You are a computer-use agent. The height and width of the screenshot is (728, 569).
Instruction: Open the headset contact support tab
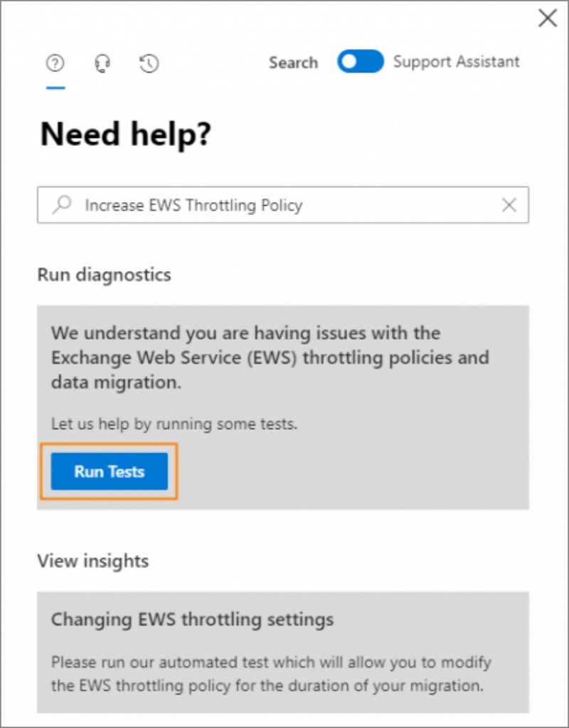pos(102,63)
